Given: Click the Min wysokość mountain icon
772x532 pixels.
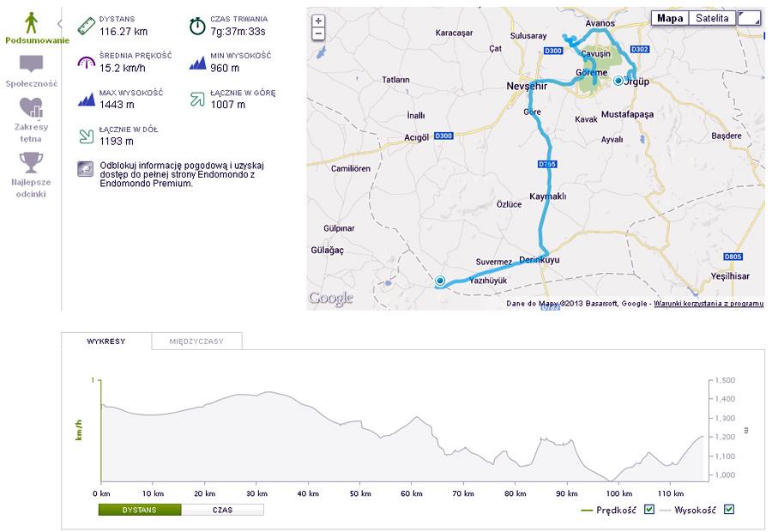Looking at the screenshot, I should [197, 63].
